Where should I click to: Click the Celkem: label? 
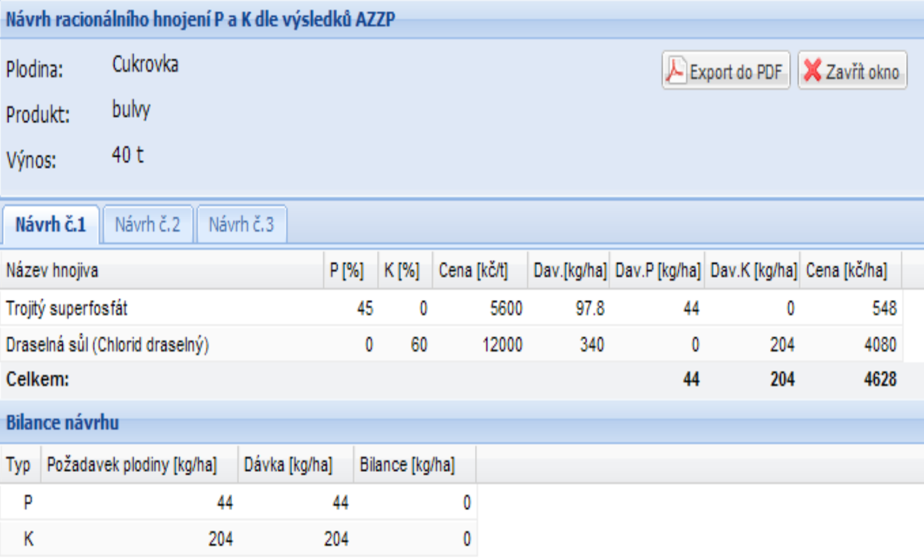tap(38, 379)
